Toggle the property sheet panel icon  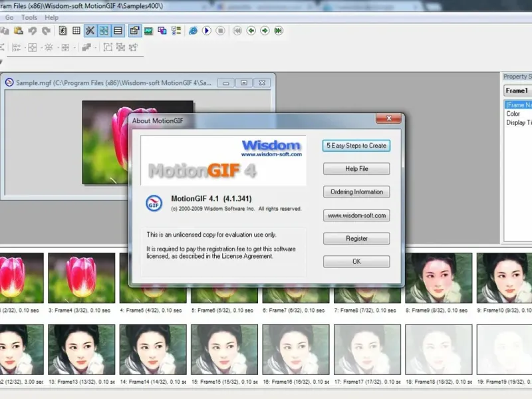[135, 31]
